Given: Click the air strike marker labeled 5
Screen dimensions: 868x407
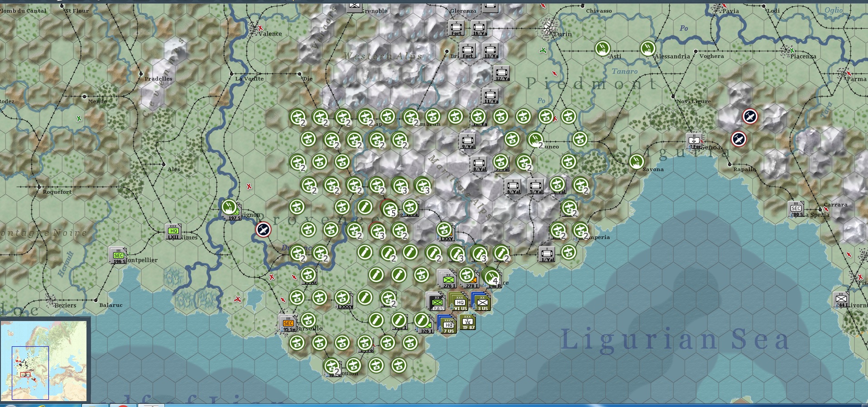Looking at the screenshot, I should pos(389,208).
